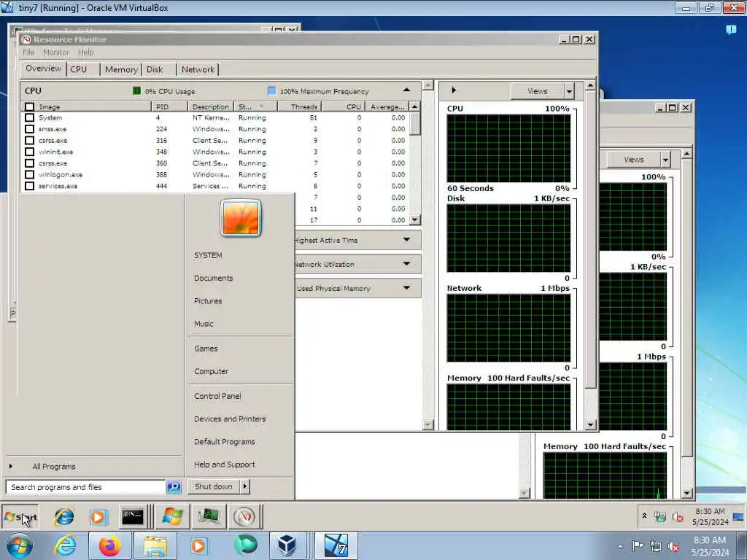Expand the Disk Highest Active Time section
Screen dimensions: 747x560
pos(406,239)
